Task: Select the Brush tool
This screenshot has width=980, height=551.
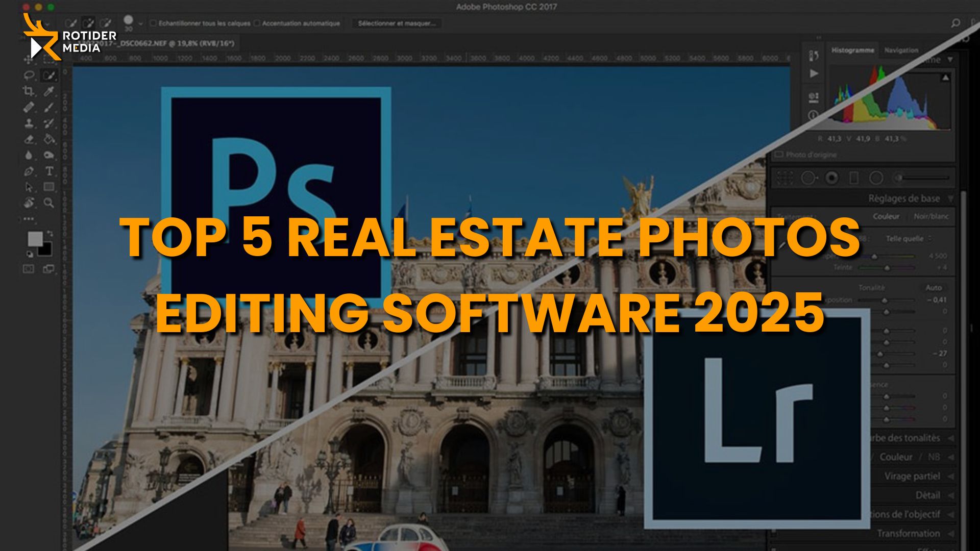Action: point(49,107)
